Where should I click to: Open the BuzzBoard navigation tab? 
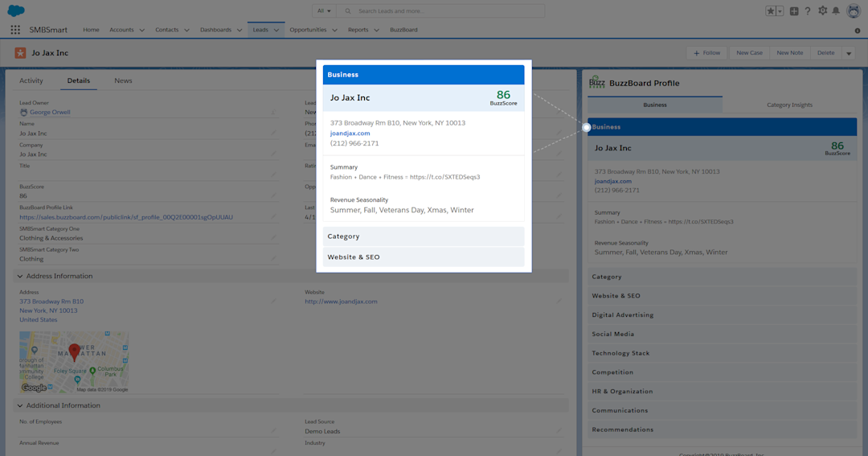click(x=403, y=30)
